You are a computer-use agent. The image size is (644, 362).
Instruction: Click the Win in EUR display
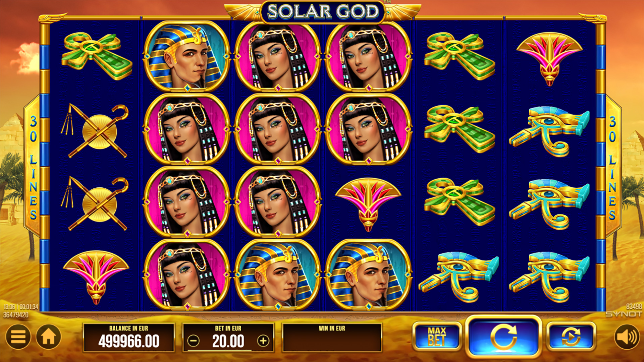pyautogui.click(x=332, y=337)
